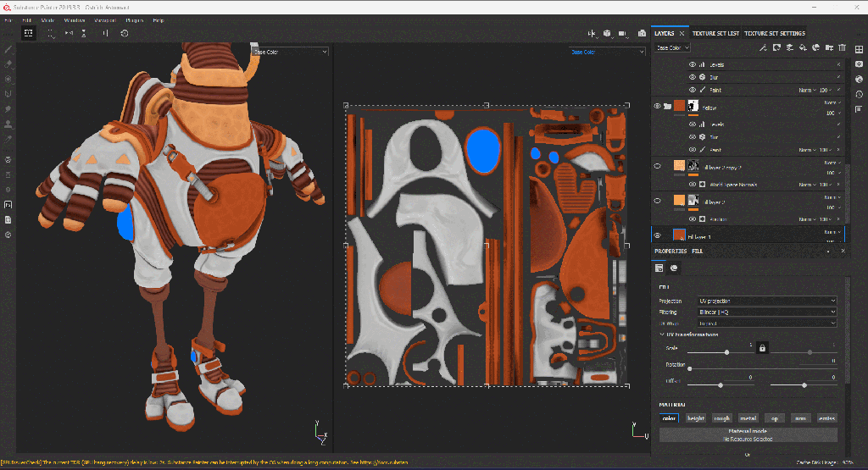Toggle visibility of fill layer 2 copy 2
This screenshot has height=470, width=868.
tap(657, 166)
